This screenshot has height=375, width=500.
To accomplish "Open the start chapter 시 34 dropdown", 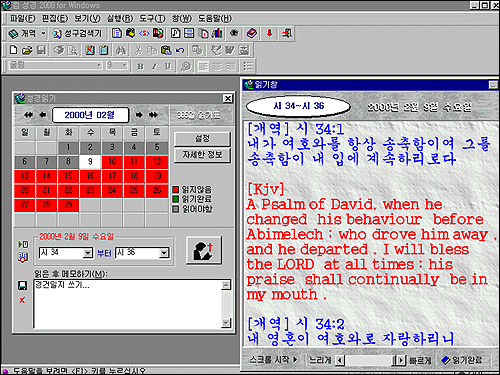I will (88, 253).
